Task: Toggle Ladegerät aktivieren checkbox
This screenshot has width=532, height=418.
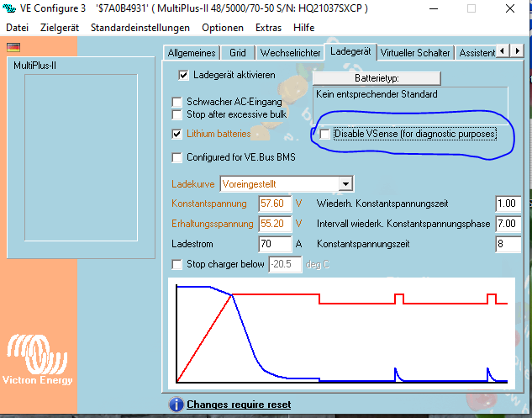Action: pyautogui.click(x=183, y=75)
